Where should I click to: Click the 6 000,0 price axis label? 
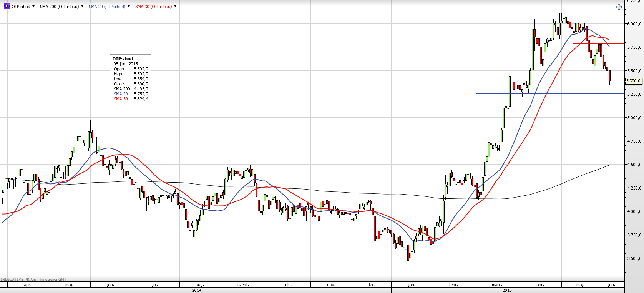coord(634,24)
